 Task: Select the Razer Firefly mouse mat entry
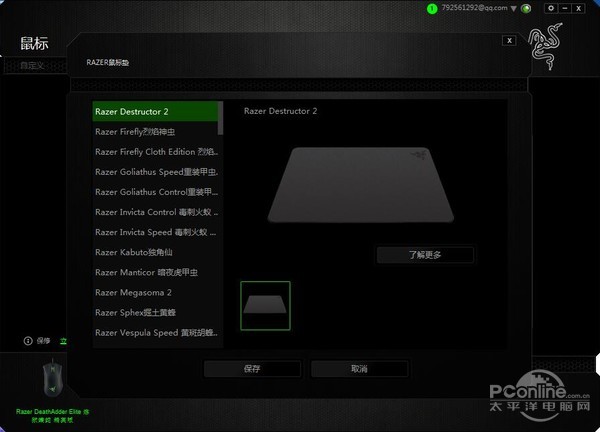click(155, 132)
